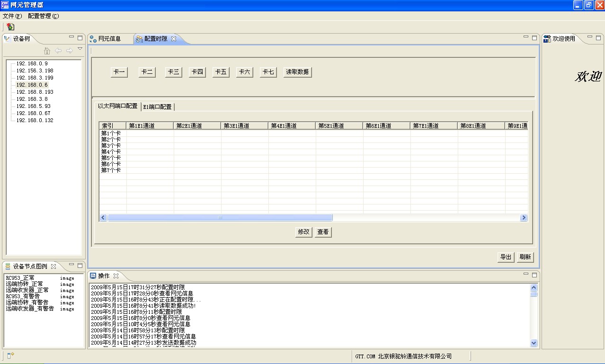The image size is (605, 364).
Task: Click the 操作 log scroll down arrow
Action: point(534,343)
